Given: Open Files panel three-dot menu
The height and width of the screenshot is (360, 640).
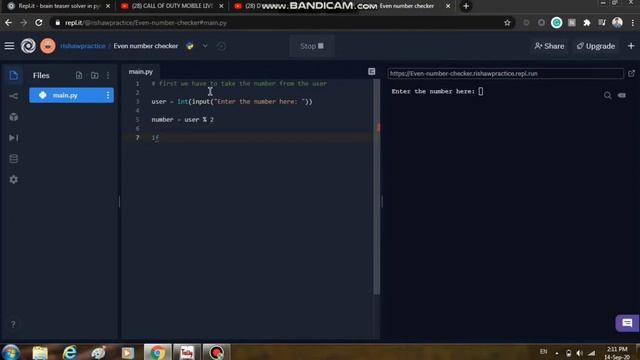Looking at the screenshot, I should (x=108, y=76).
